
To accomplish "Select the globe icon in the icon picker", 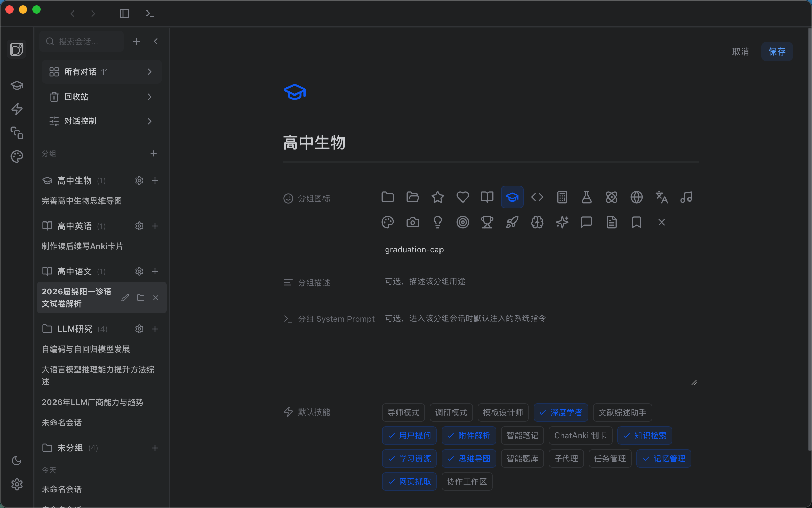I will pos(636,197).
